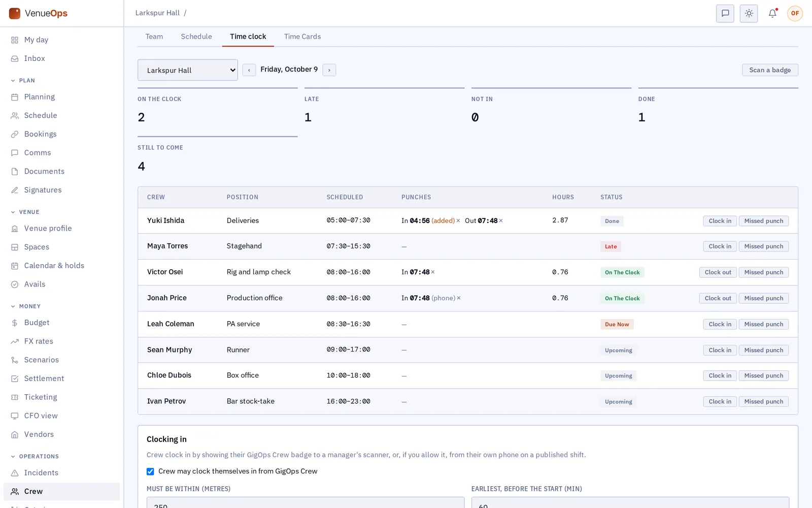This screenshot has height=508, width=812.
Task: Remove Yuki Ishida's 07:48 out punch
Action: (501, 221)
